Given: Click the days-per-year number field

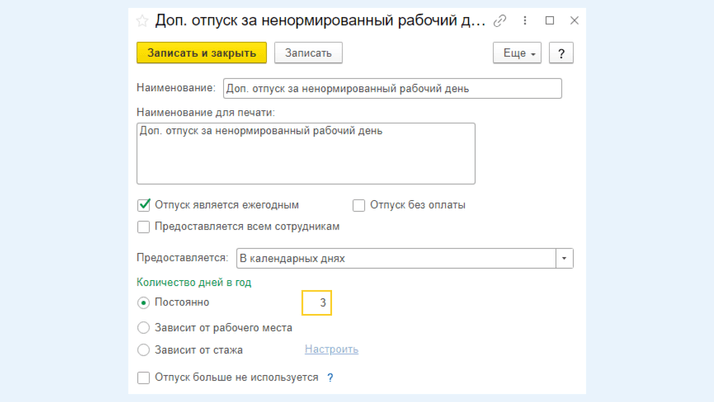Looking at the screenshot, I should 316,302.
